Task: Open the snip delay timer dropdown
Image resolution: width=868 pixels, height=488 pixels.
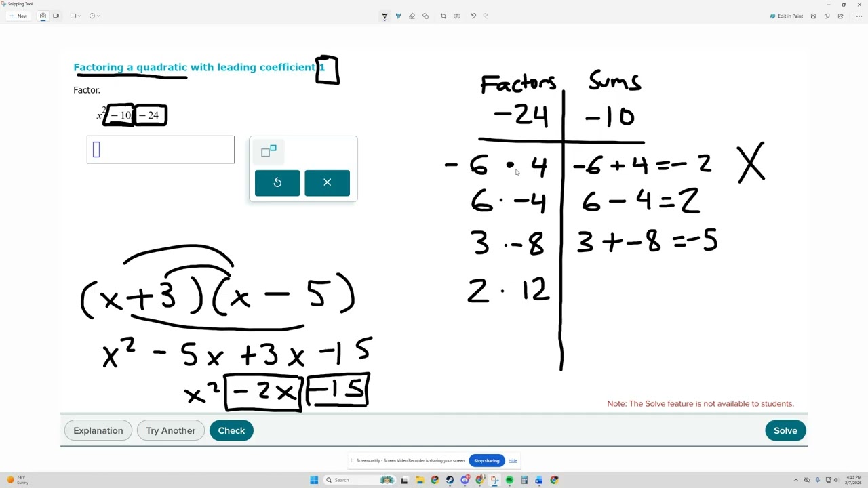Action: pyautogui.click(x=94, y=16)
